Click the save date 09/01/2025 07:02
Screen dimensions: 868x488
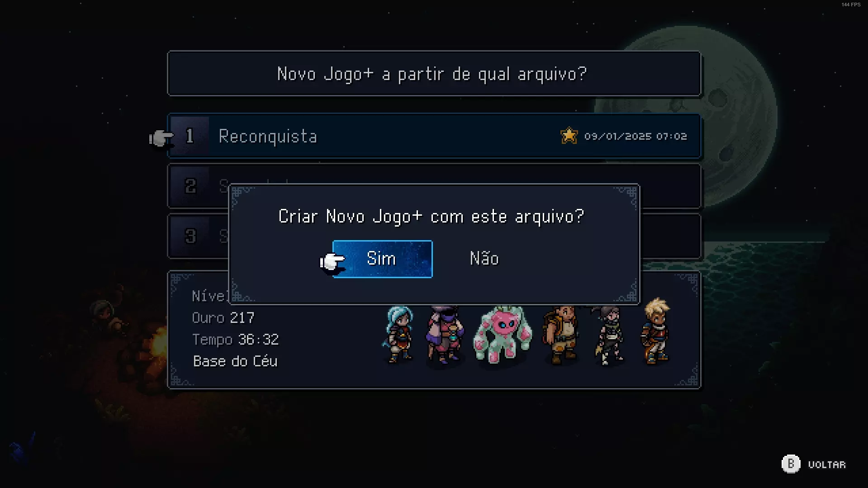[x=636, y=136]
